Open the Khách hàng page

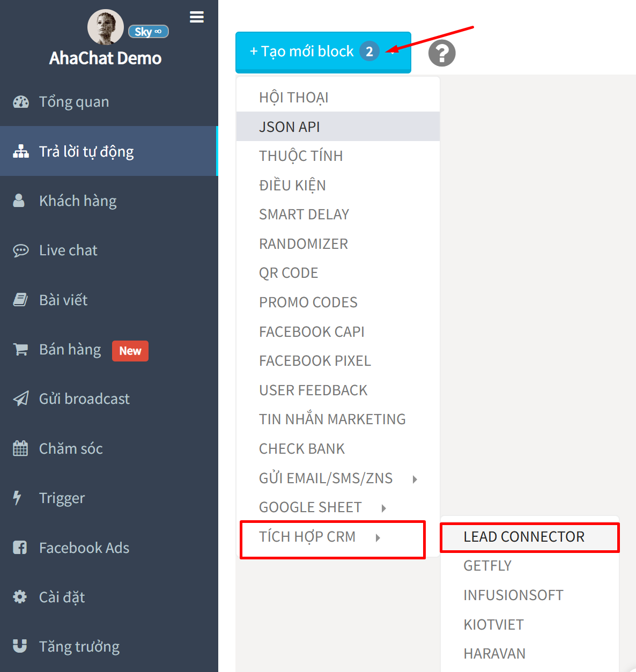109,201
